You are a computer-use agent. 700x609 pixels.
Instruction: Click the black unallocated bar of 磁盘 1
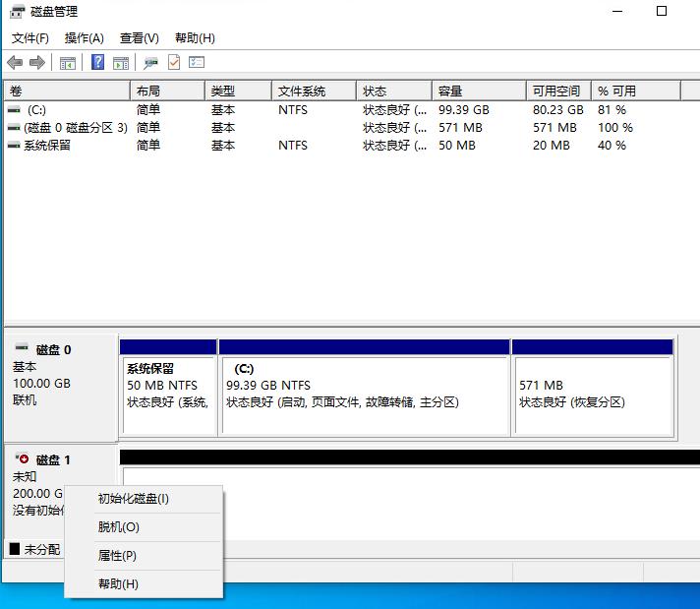[x=409, y=457]
